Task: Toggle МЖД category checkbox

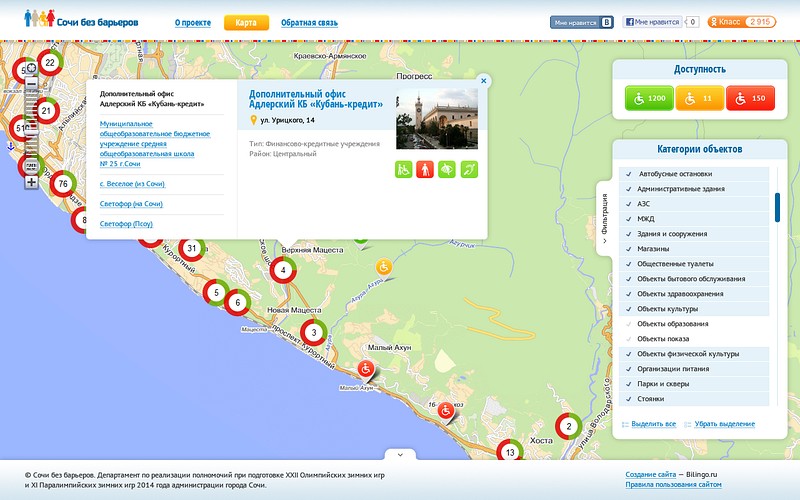Action: click(694, 219)
